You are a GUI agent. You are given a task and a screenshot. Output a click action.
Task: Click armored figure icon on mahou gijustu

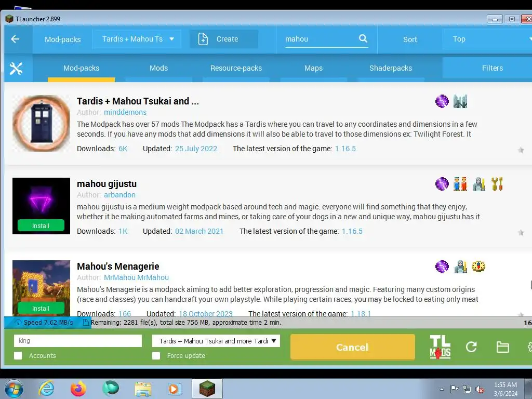[478, 184]
